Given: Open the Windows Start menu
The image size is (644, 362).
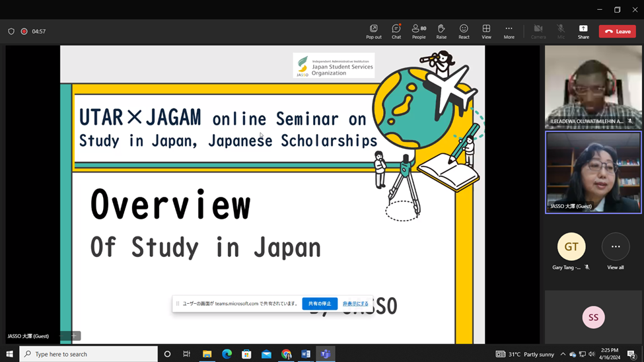Looking at the screenshot, I should (9, 354).
